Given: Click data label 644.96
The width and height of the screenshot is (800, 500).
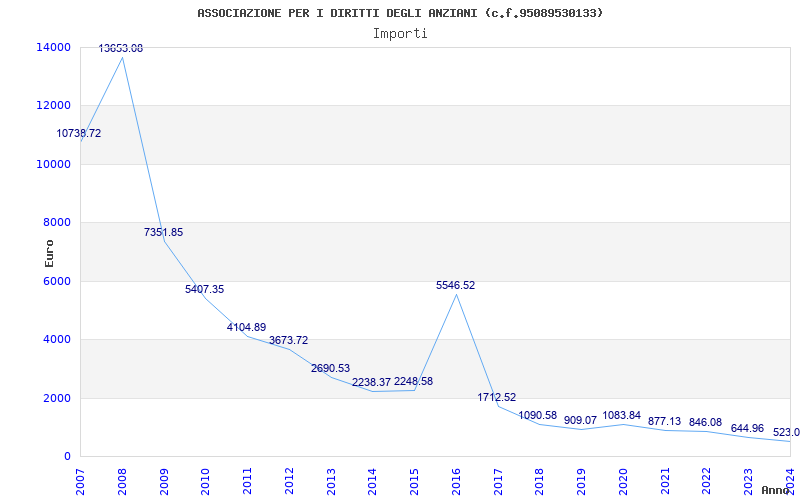Looking at the screenshot, I should (x=747, y=429).
